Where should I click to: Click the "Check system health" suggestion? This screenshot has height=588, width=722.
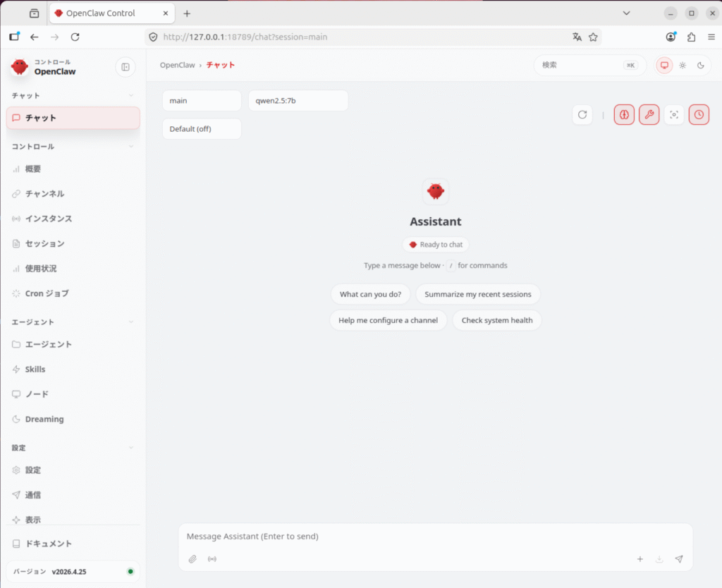click(x=497, y=320)
